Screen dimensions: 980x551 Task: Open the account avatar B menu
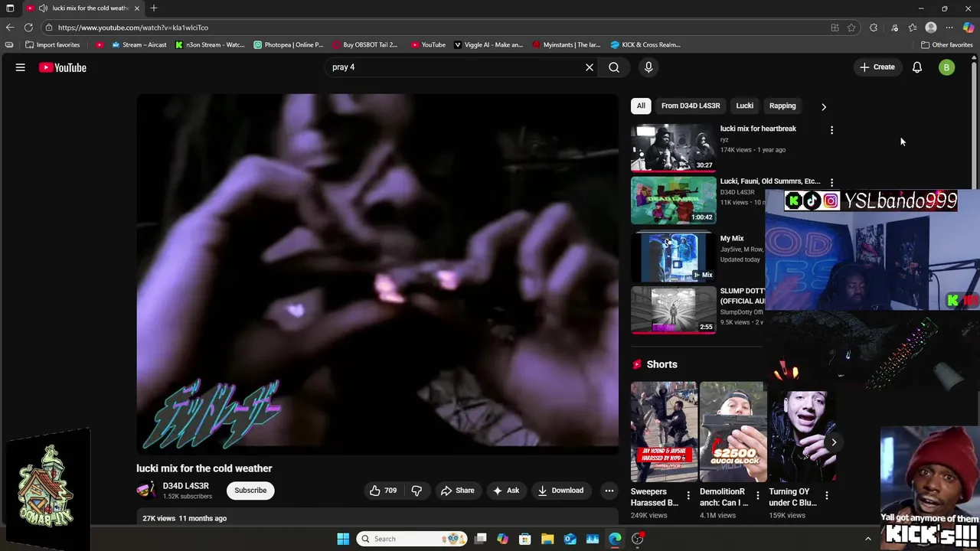pyautogui.click(x=947, y=67)
